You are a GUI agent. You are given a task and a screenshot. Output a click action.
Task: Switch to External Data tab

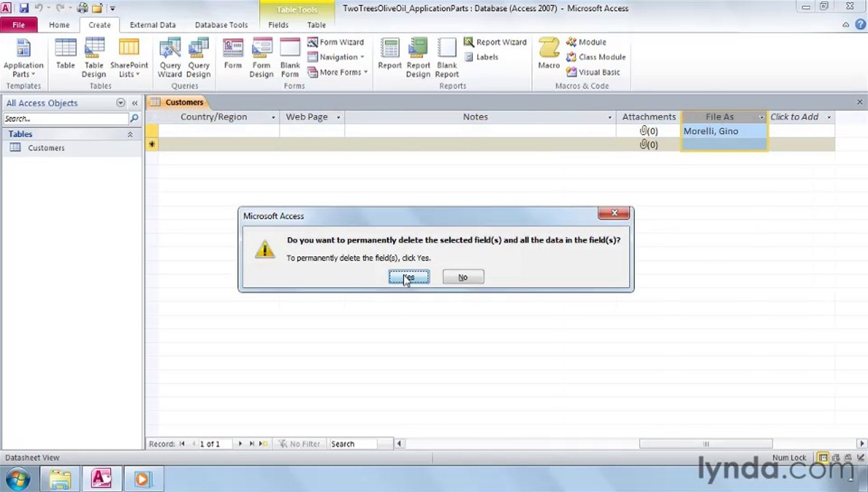pos(152,25)
